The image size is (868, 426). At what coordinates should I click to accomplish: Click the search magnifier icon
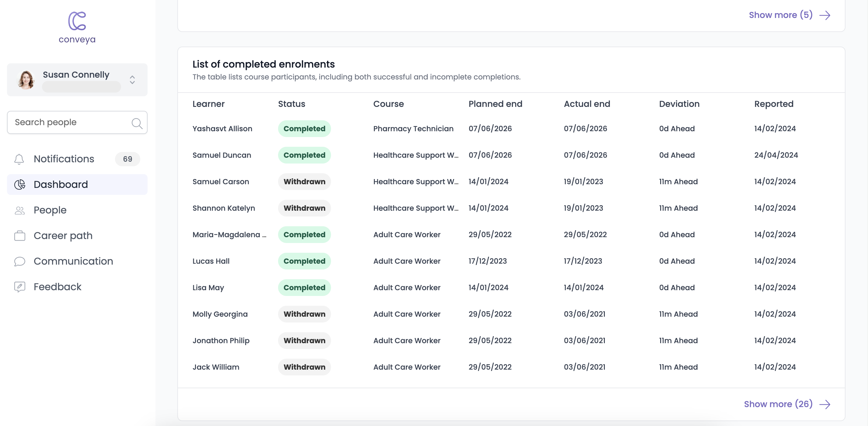coord(137,123)
